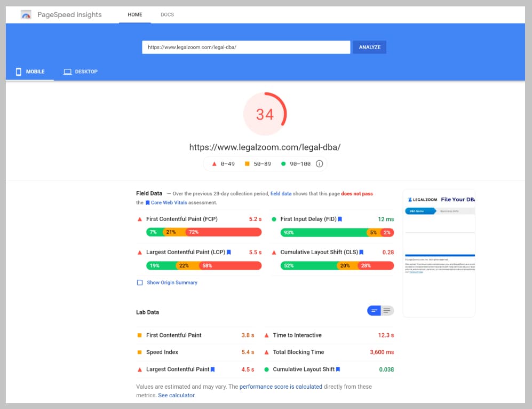Select the DESKTOP results tab
This screenshot has width=532, height=409.
click(81, 72)
